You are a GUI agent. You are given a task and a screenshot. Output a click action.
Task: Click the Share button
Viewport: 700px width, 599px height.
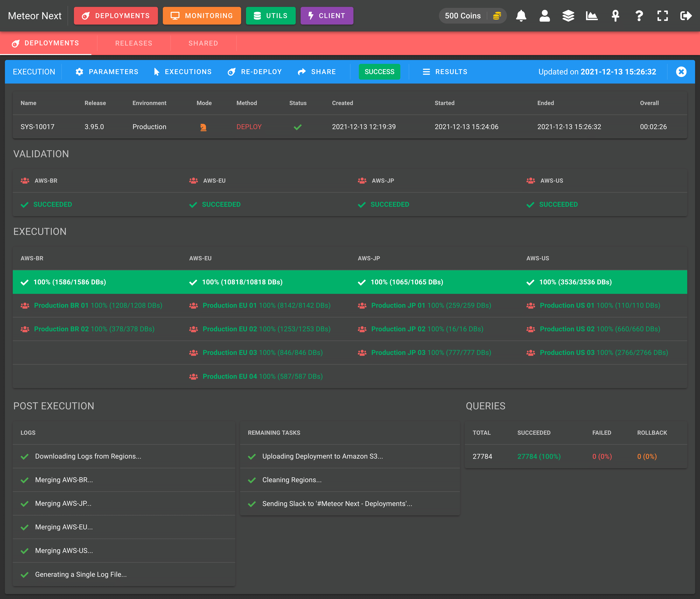point(317,72)
